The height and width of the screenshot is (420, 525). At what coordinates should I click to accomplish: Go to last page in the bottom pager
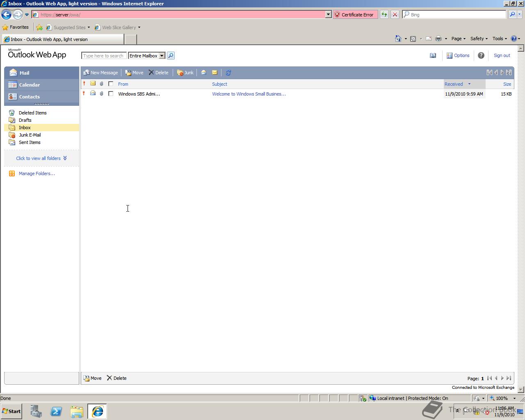coord(509,378)
